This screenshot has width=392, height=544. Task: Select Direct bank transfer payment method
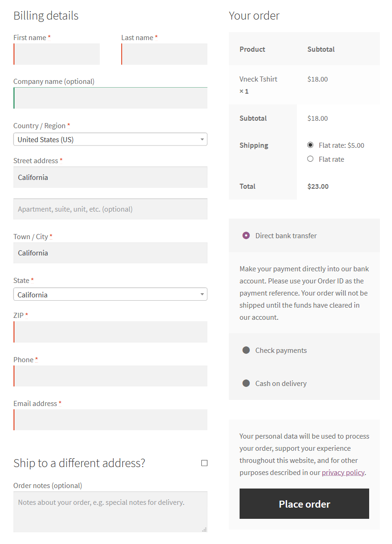(246, 235)
